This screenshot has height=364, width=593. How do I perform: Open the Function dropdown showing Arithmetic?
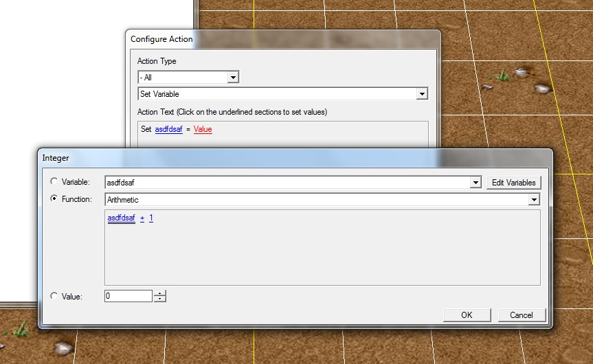coord(322,200)
